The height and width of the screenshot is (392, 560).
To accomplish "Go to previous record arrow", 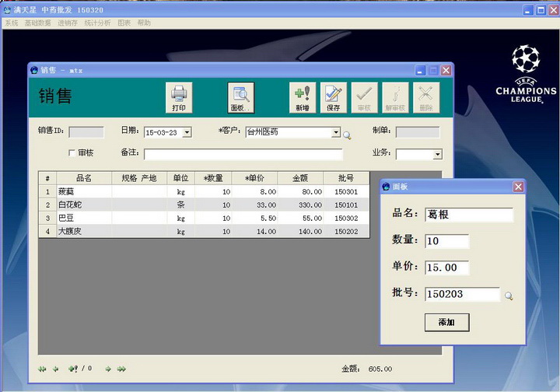I will 55,369.
